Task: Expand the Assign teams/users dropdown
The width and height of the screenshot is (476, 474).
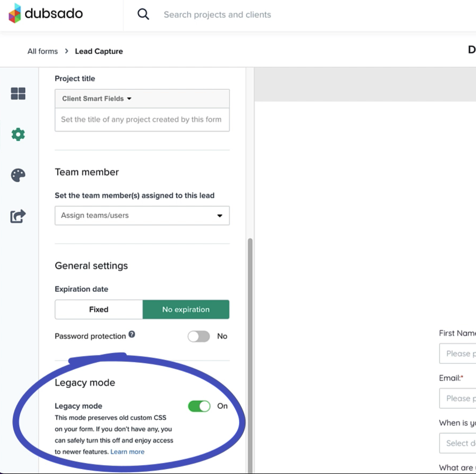Action: coord(142,215)
